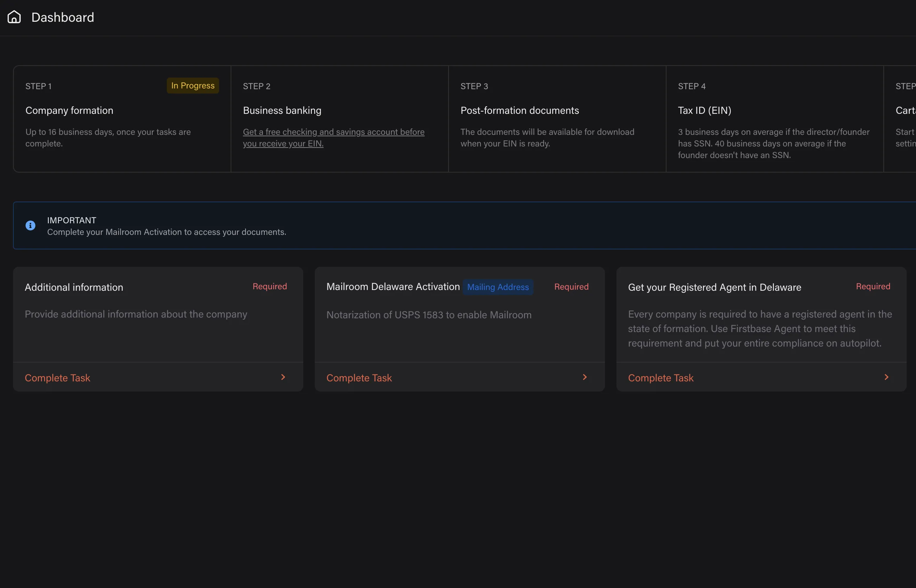Click the arrow on the Additional information card

click(283, 377)
